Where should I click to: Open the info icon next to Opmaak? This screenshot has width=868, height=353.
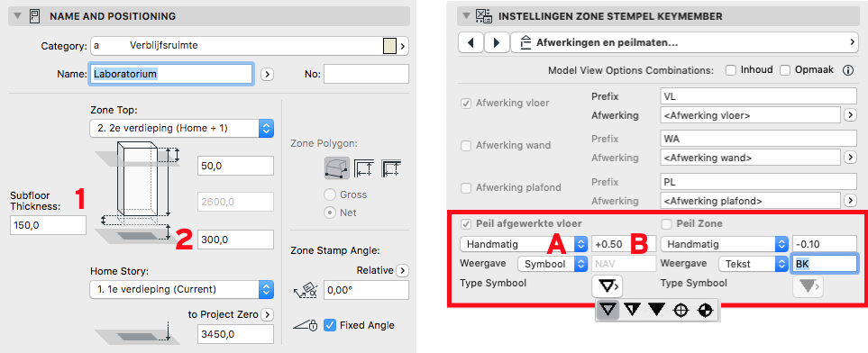pyautogui.click(x=847, y=70)
